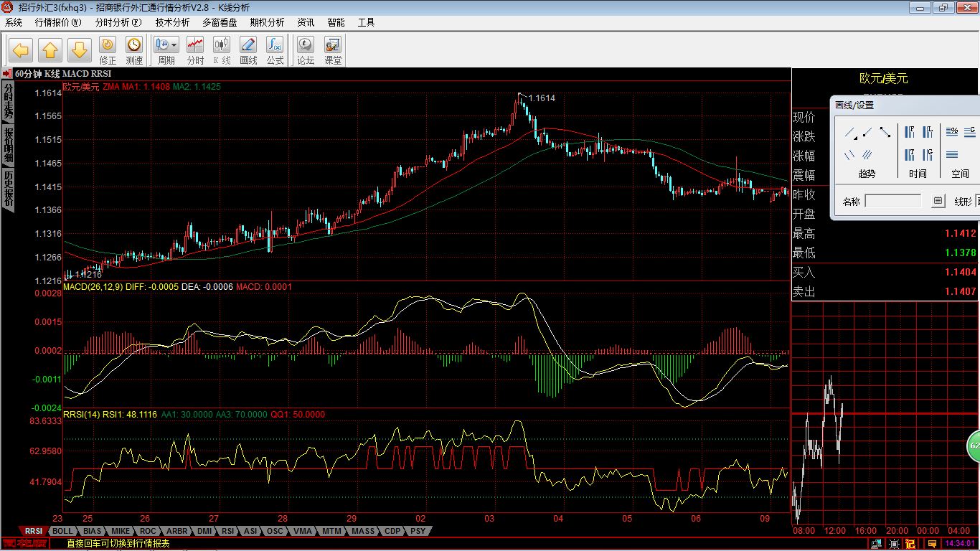Select the T time line tool
Viewport: 980px width, 551px height.
point(910,155)
